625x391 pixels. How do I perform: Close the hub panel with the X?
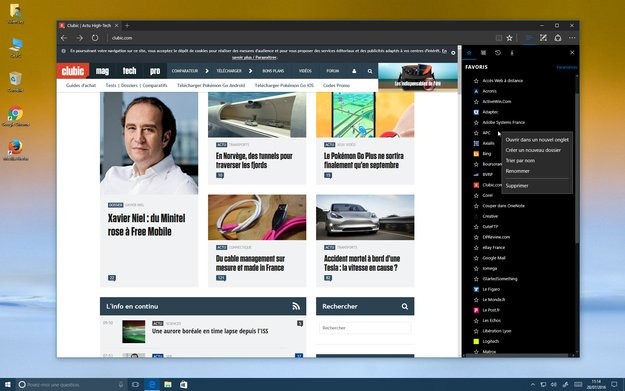572,53
